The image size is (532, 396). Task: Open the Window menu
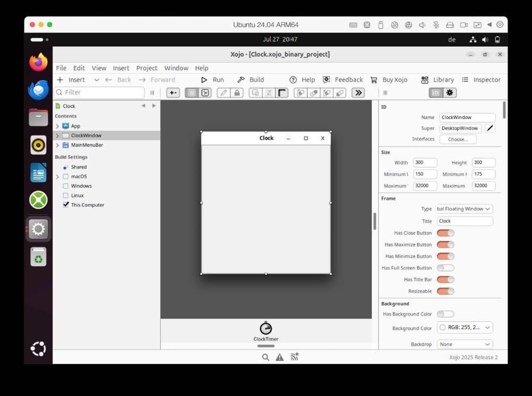[177, 68]
